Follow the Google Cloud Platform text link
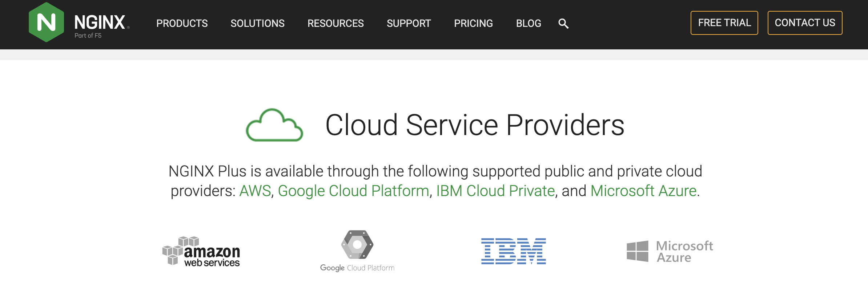The image size is (868, 289). [354, 191]
